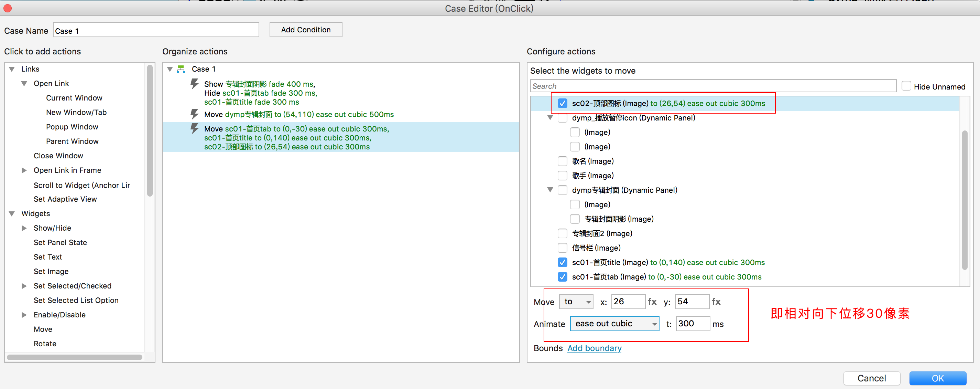Close the Case Editor with red button
This screenshot has width=980, height=389.
7,8
